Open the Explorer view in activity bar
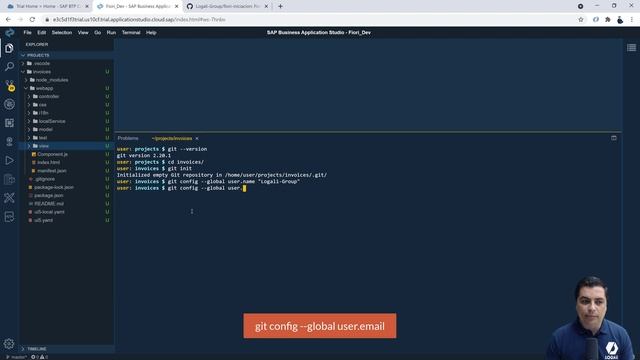 click(9, 48)
